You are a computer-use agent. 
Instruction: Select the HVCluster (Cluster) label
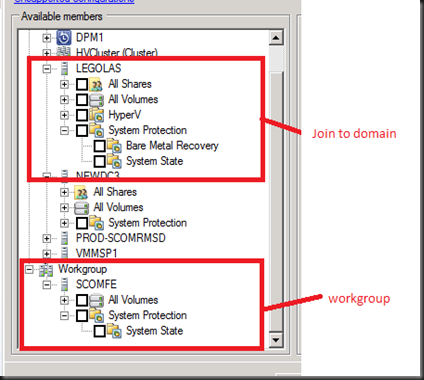117,52
